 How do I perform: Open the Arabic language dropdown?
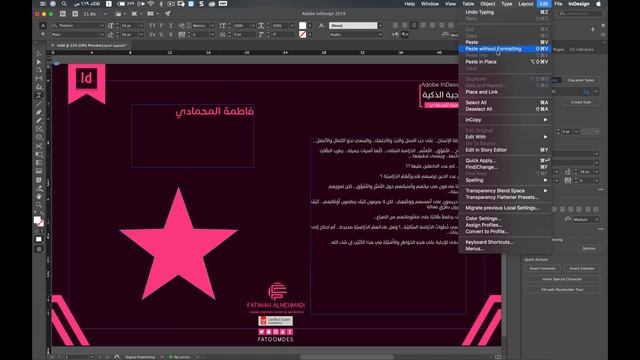[x=380, y=35]
